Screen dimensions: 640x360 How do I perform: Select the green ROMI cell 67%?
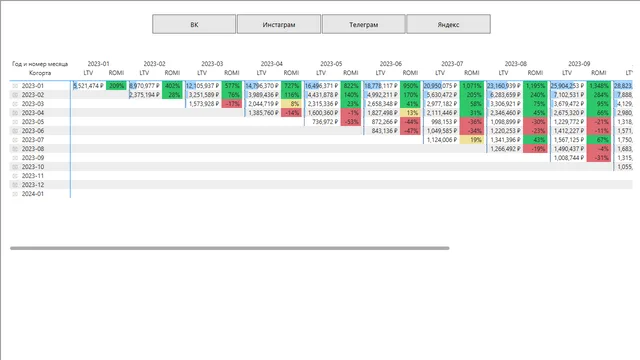[599, 140]
